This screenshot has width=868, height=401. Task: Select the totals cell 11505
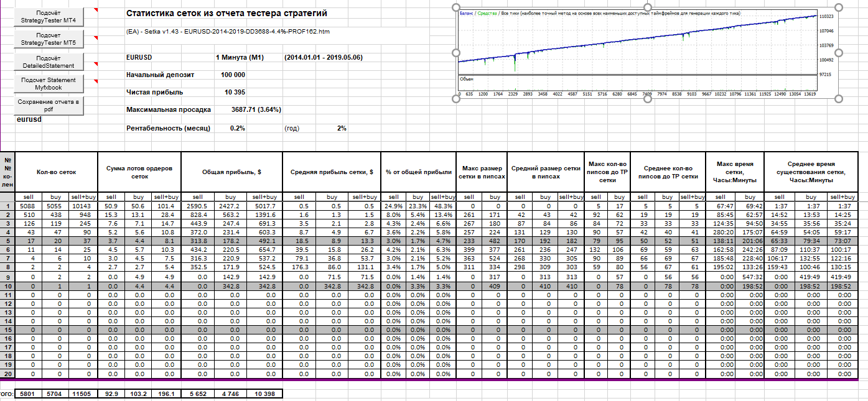coord(83,394)
